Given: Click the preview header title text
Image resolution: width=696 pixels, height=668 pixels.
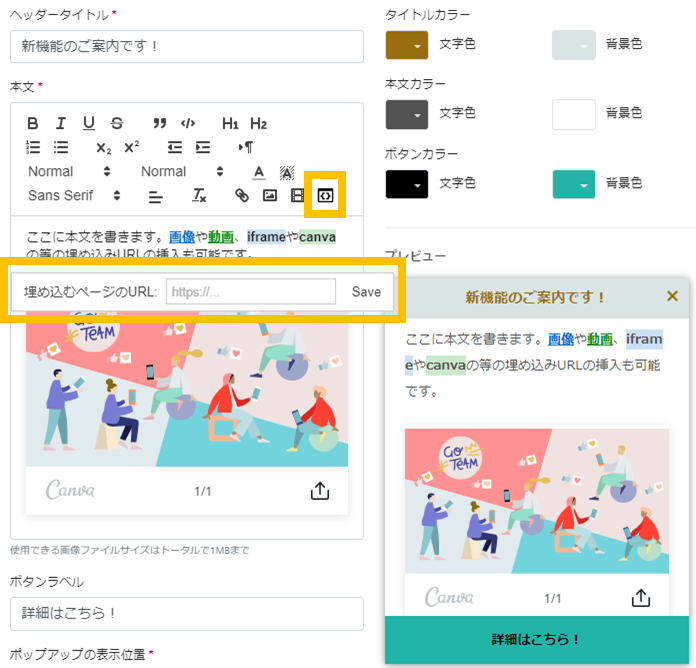Looking at the screenshot, I should 535,297.
